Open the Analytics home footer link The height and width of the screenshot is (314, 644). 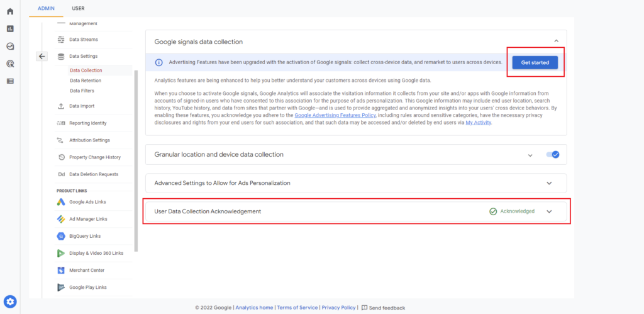point(254,308)
